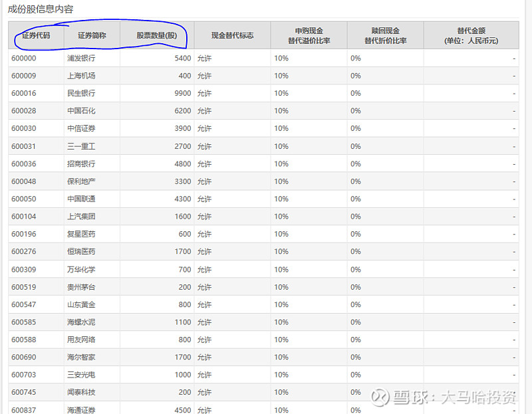The height and width of the screenshot is (414, 532).
Task: Click the 贵州茅台 name cell
Action: coord(81,288)
